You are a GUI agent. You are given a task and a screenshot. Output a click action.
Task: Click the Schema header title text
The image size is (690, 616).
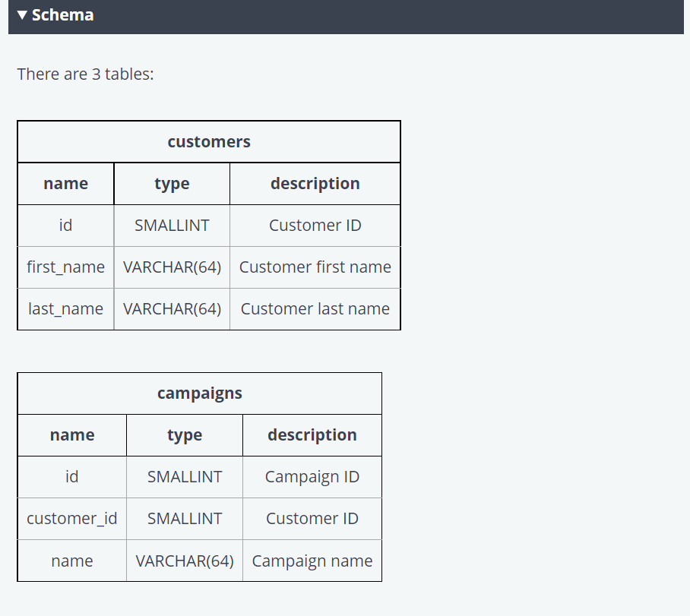point(63,15)
